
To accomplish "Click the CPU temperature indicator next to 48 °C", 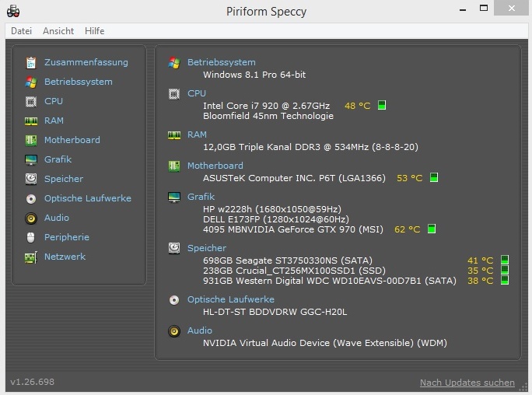I will [x=382, y=105].
